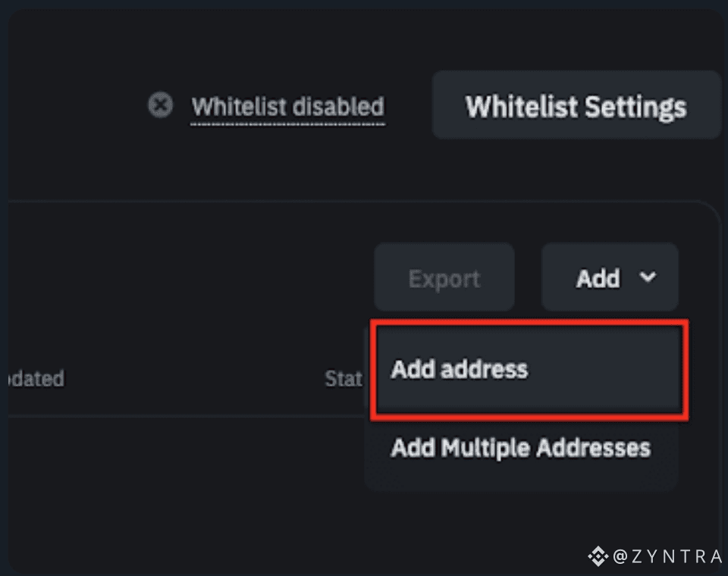Image resolution: width=728 pixels, height=576 pixels.
Task: Click the Whitelist disabled underlined text
Action: point(287,107)
